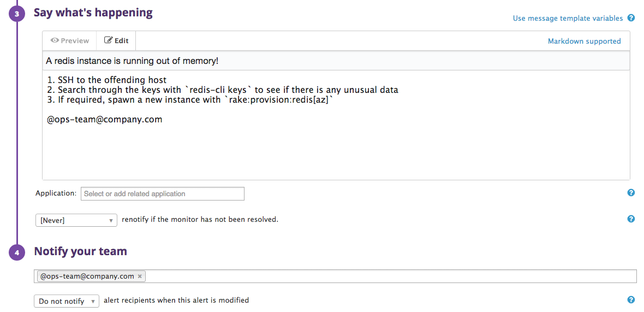Click the step 4 circle marker
This screenshot has width=644, height=312.
click(17, 252)
